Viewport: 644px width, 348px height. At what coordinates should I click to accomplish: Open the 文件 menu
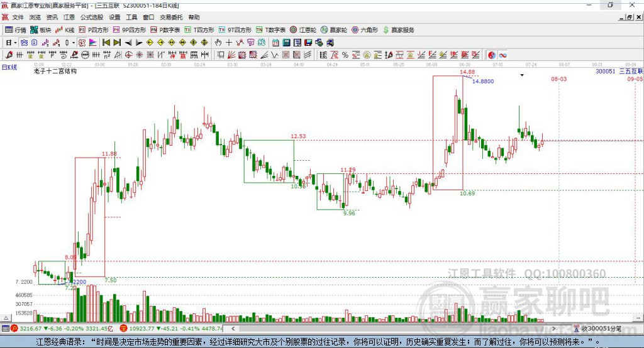point(18,17)
